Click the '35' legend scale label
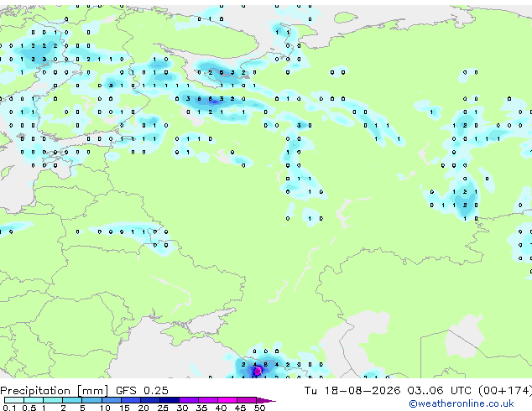The width and height of the screenshot is (532, 411). pyautogui.click(x=201, y=408)
